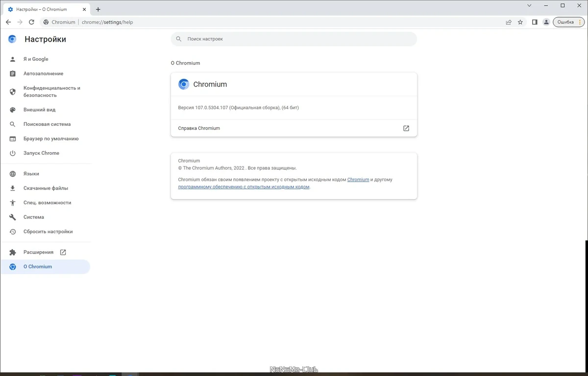Open Запуск Chrome settings section
Image resolution: width=588 pixels, height=376 pixels.
[x=45, y=153]
